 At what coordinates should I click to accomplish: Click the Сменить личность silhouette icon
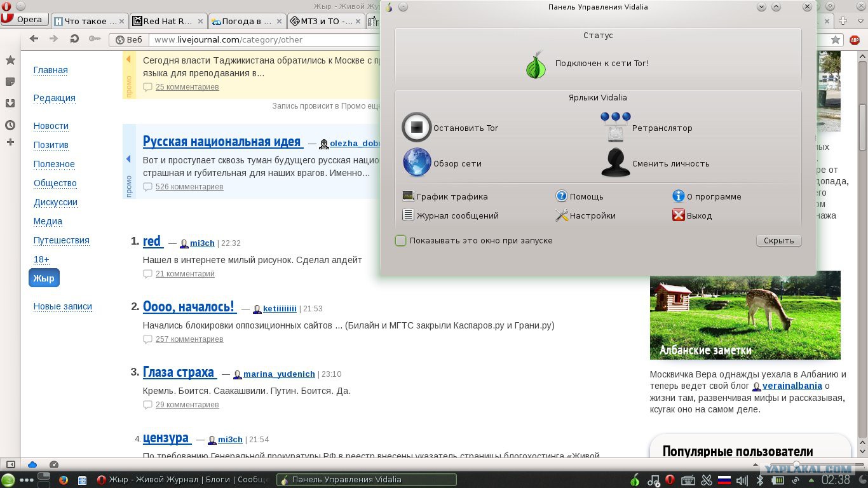[616, 163]
